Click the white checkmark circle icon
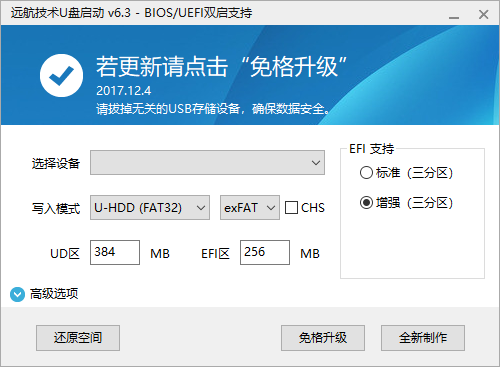Viewport: 500px width, 367px height. [61, 75]
